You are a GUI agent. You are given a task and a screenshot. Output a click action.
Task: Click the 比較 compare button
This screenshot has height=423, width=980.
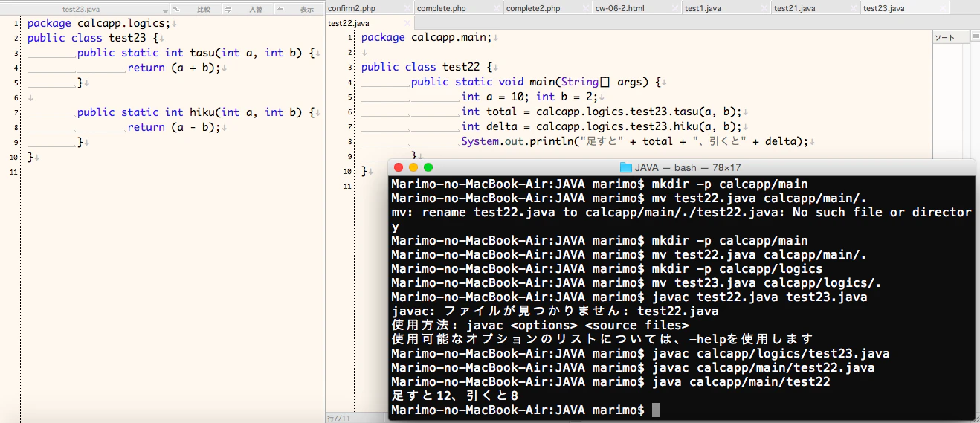coord(196,10)
